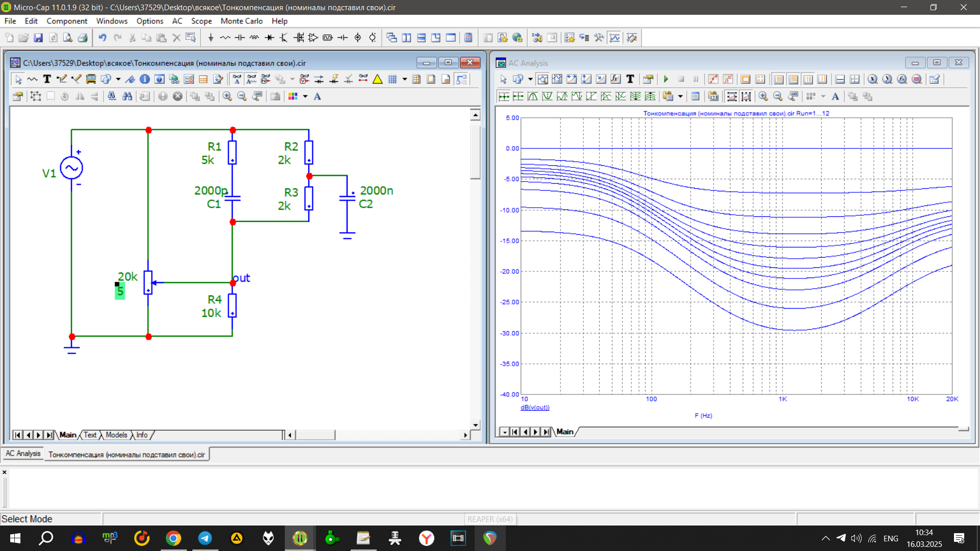Switch to the Models tab
Viewport: 980px width, 551px height.
(x=116, y=435)
